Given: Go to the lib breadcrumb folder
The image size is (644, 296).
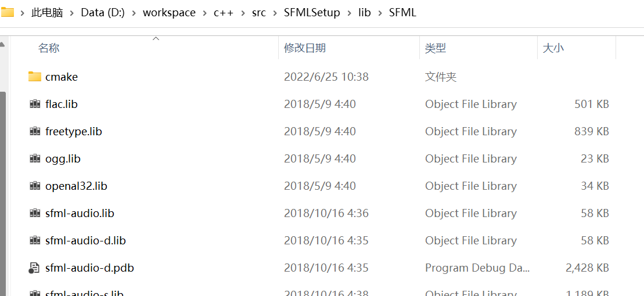Looking at the screenshot, I should point(364,13).
